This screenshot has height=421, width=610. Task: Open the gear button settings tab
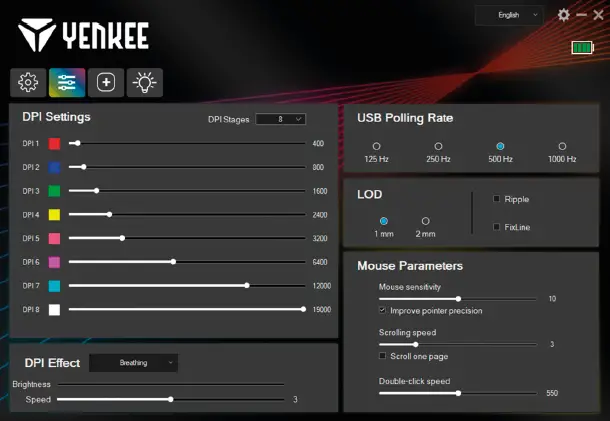click(28, 82)
